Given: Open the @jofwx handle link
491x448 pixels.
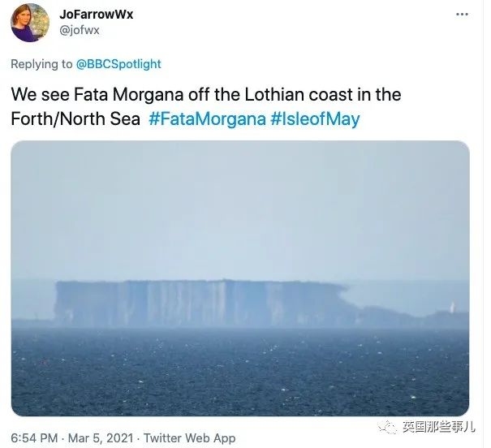Looking at the screenshot, I should pyautogui.click(x=80, y=30).
